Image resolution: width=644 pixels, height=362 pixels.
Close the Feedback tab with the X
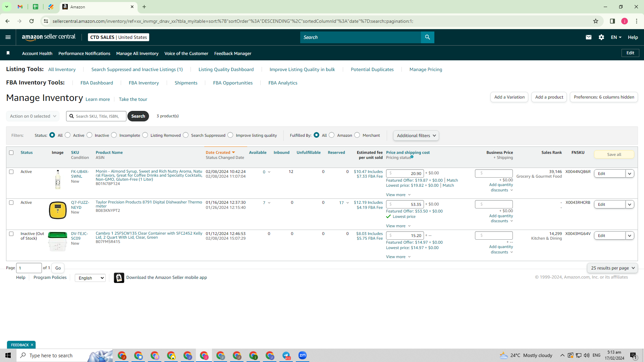pos(32,345)
